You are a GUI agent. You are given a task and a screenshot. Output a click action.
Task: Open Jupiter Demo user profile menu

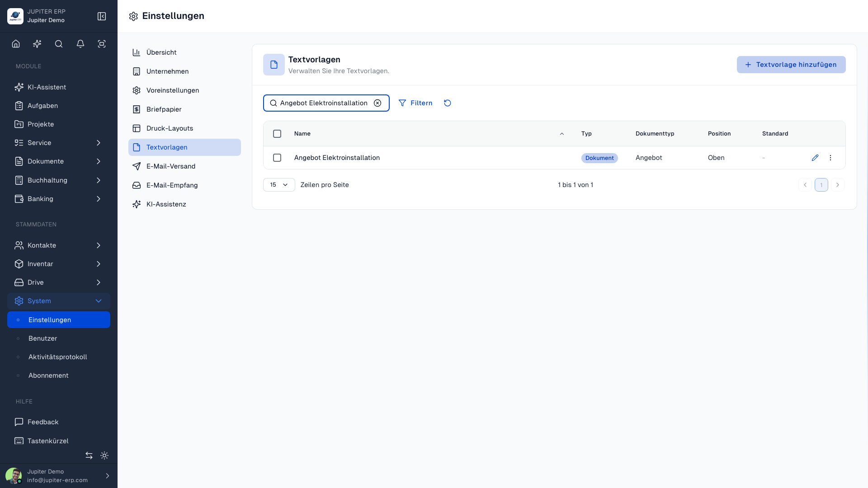pyautogui.click(x=59, y=476)
